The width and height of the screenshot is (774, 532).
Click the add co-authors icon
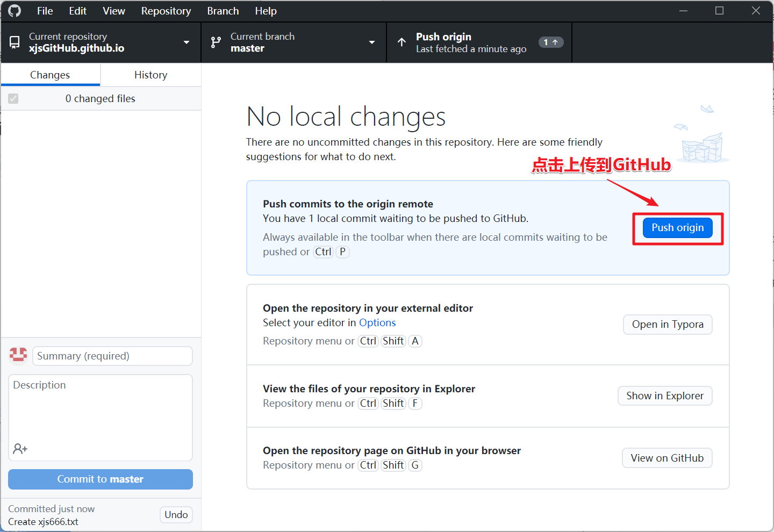[x=20, y=449]
